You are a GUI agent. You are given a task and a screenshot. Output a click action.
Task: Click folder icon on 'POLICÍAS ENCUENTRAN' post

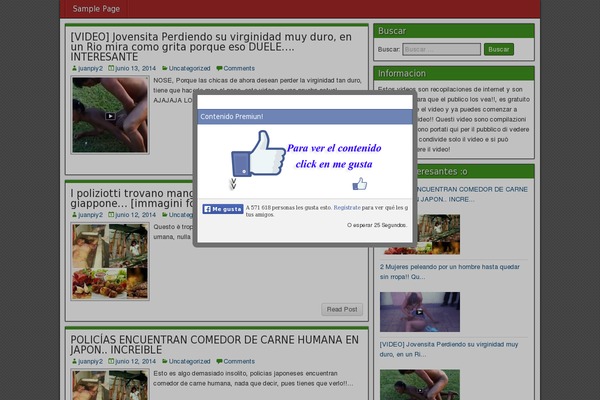(165, 361)
